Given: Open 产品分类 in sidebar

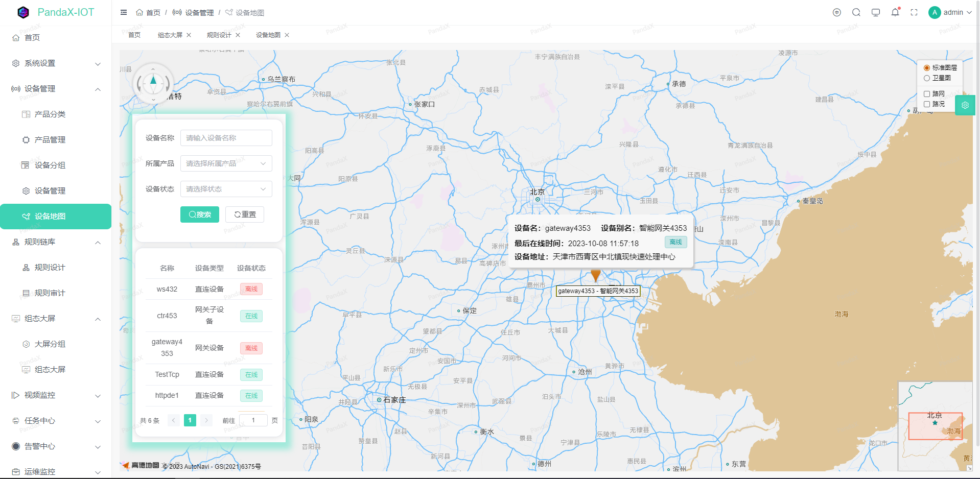Looking at the screenshot, I should point(56,114).
